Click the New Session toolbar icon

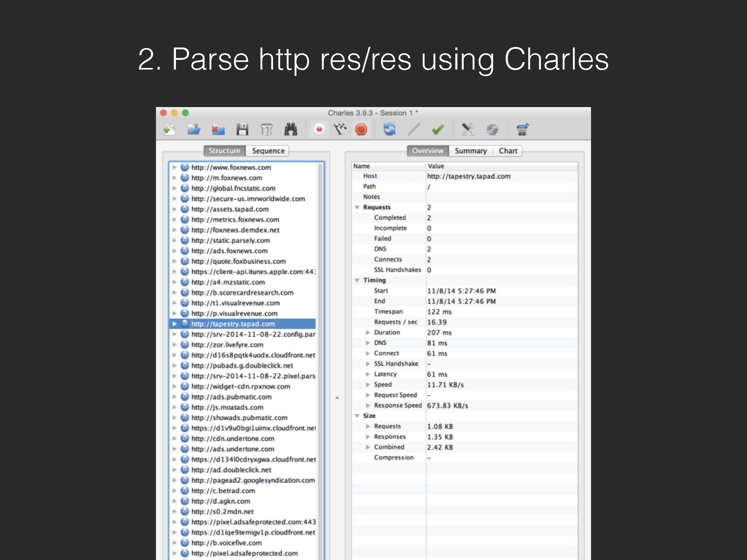click(x=169, y=129)
